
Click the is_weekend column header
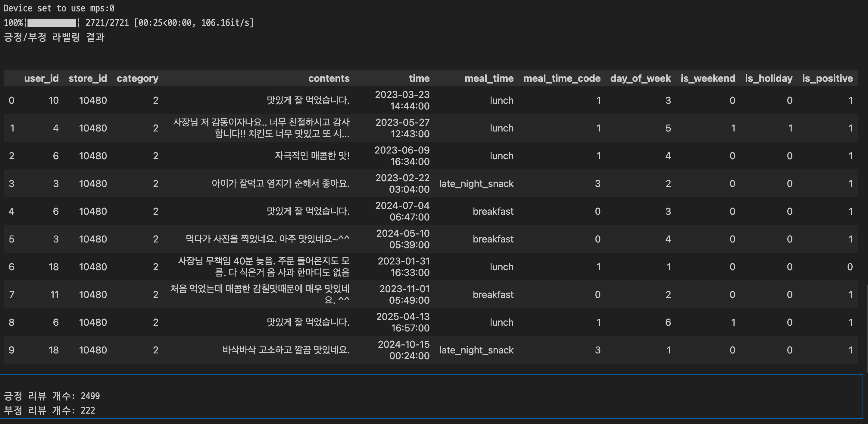click(707, 78)
